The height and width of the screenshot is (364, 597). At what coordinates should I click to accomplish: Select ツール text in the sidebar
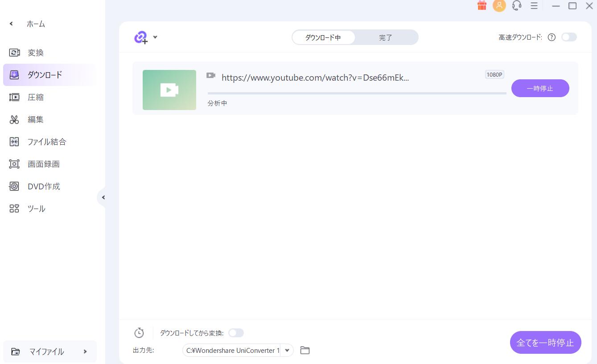point(37,209)
